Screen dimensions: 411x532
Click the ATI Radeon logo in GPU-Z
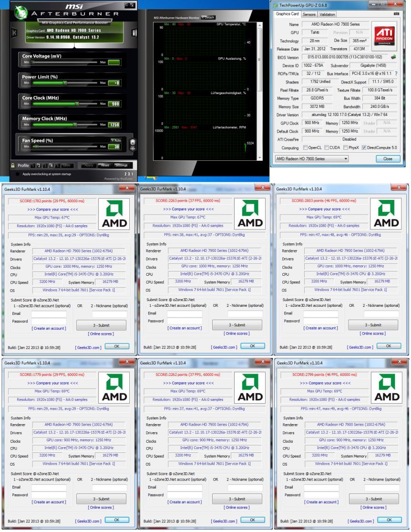[x=385, y=35]
